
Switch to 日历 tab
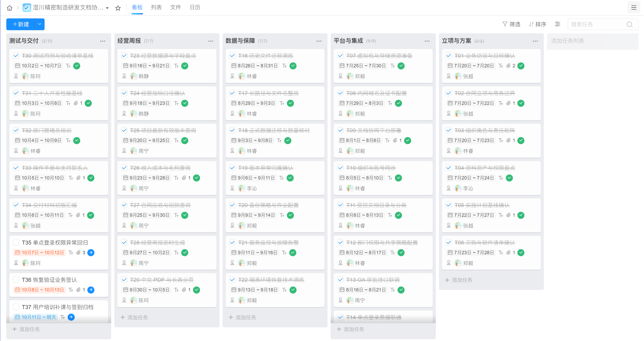pyautogui.click(x=195, y=7)
